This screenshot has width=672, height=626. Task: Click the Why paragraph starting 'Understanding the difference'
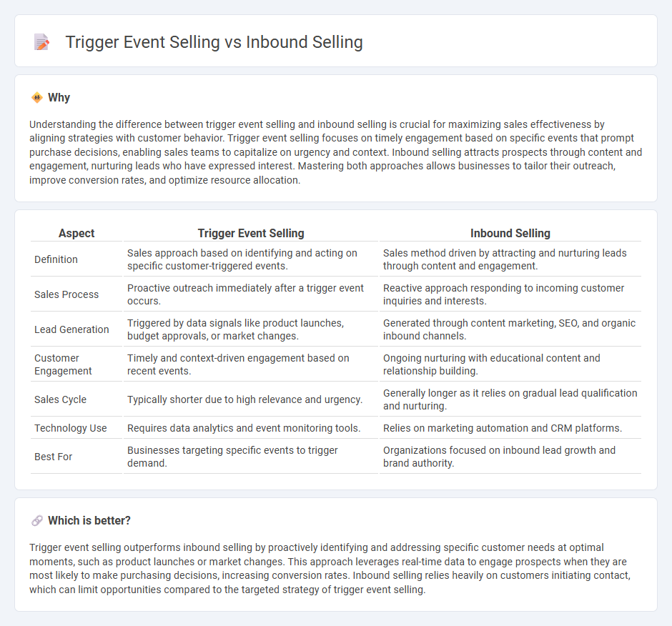coord(335,152)
